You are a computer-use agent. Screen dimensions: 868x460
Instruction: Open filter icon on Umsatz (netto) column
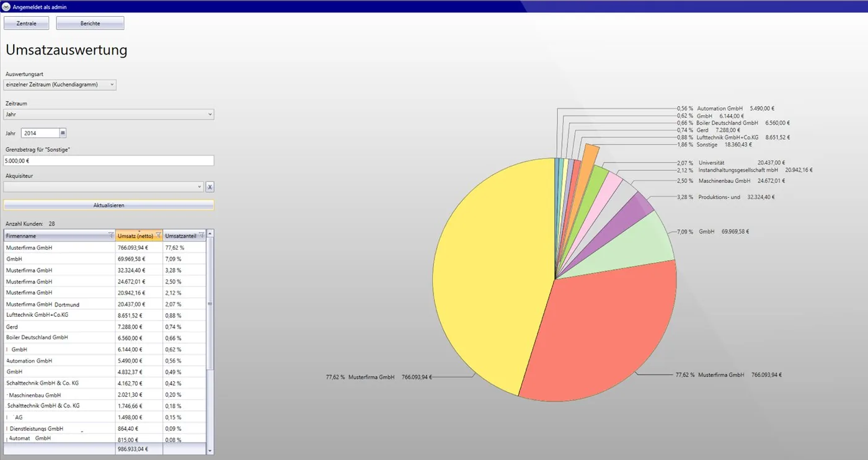tap(159, 235)
